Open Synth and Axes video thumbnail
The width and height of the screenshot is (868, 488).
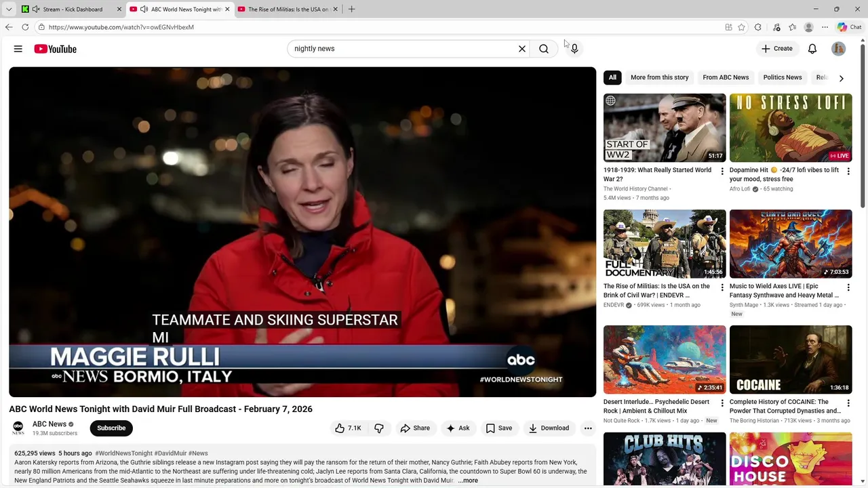coord(791,243)
